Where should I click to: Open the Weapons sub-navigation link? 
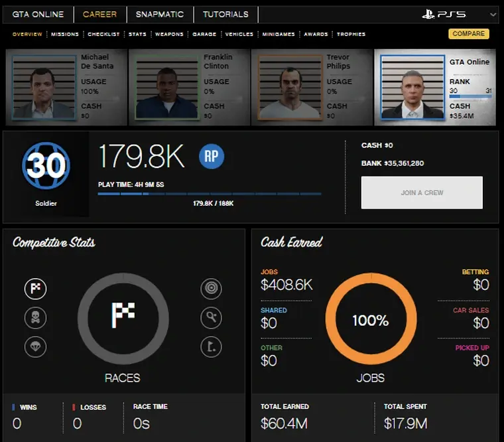click(169, 34)
